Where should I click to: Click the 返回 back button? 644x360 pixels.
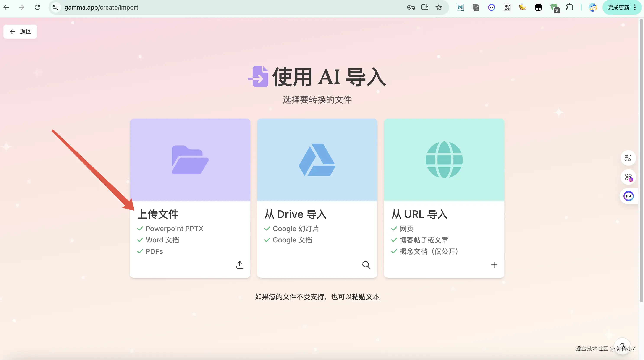[x=20, y=31]
